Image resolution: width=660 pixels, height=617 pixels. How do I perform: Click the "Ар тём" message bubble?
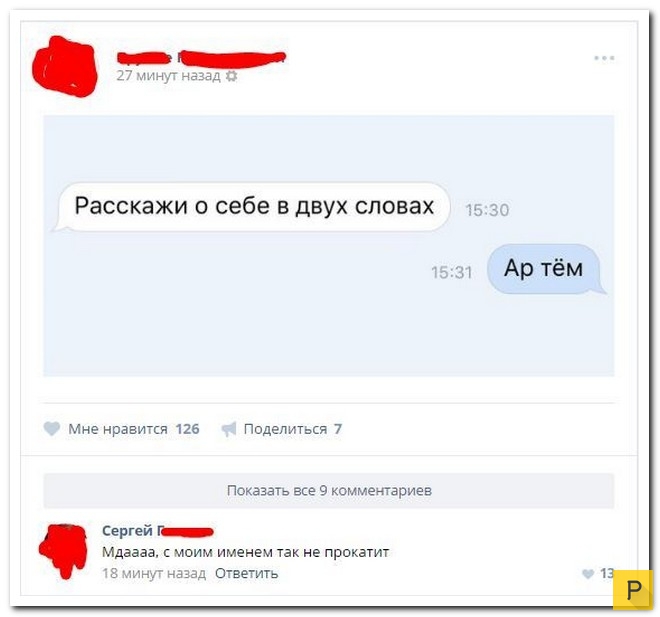pyautogui.click(x=543, y=269)
